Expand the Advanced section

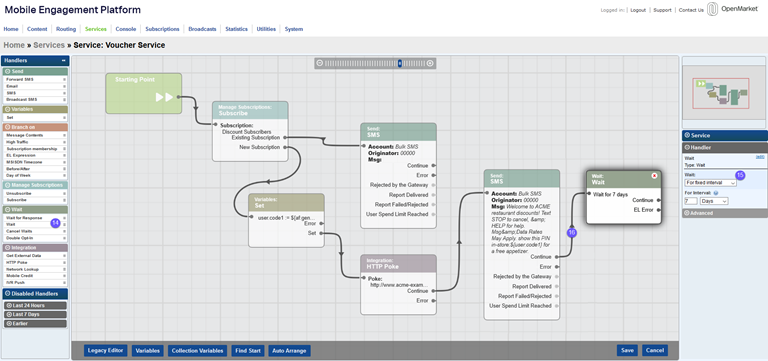click(724, 213)
